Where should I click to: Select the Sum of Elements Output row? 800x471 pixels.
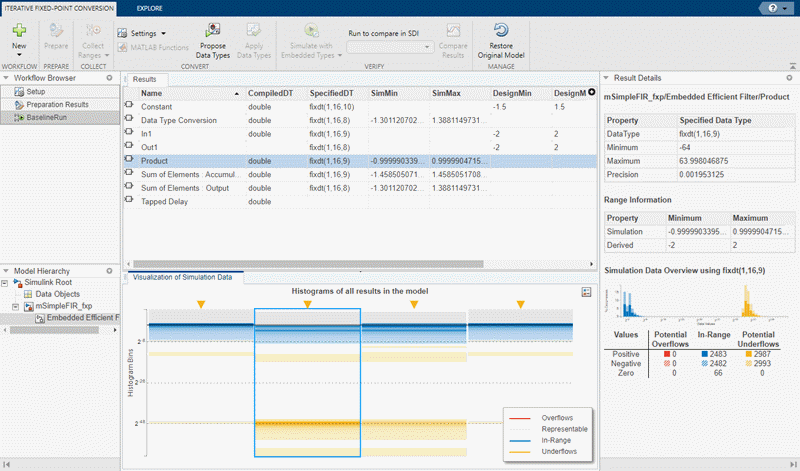click(x=185, y=187)
